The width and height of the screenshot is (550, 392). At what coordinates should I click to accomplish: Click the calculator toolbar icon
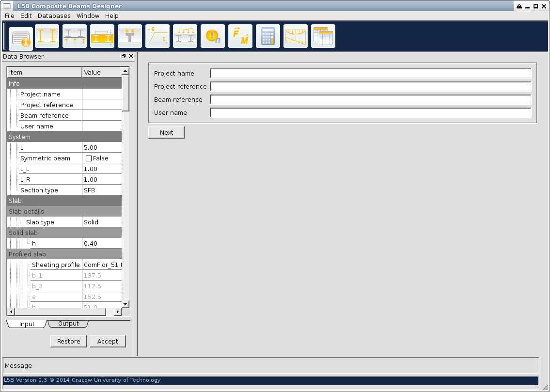point(268,36)
